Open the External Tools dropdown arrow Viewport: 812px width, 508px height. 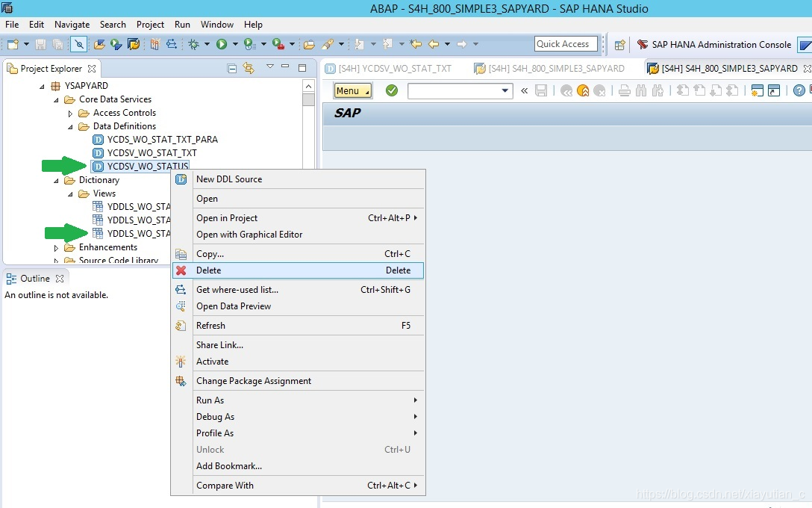pyautogui.click(x=292, y=45)
